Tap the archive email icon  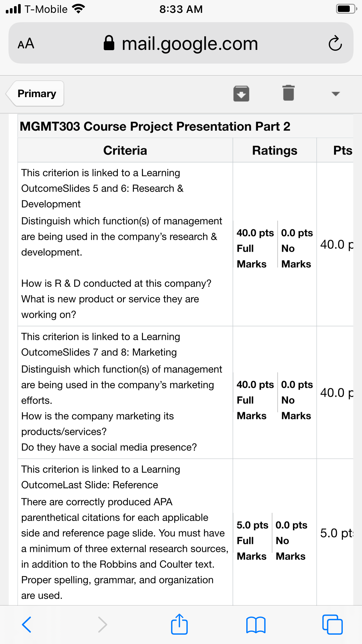click(241, 94)
